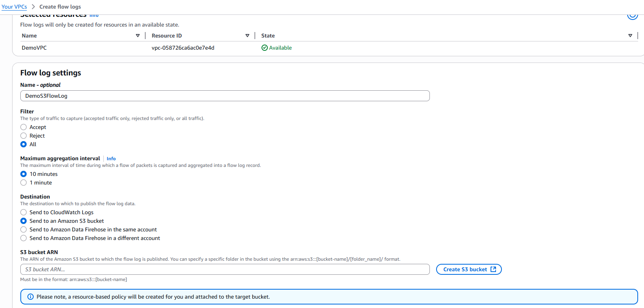Select Send to an Amazon S3 bucket
The image size is (644, 308).
click(x=23, y=221)
